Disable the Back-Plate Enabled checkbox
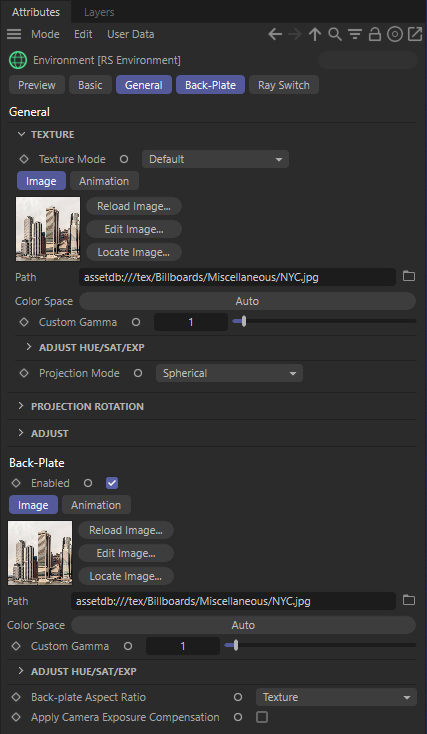Screen dimensions: 427x734 [112, 483]
